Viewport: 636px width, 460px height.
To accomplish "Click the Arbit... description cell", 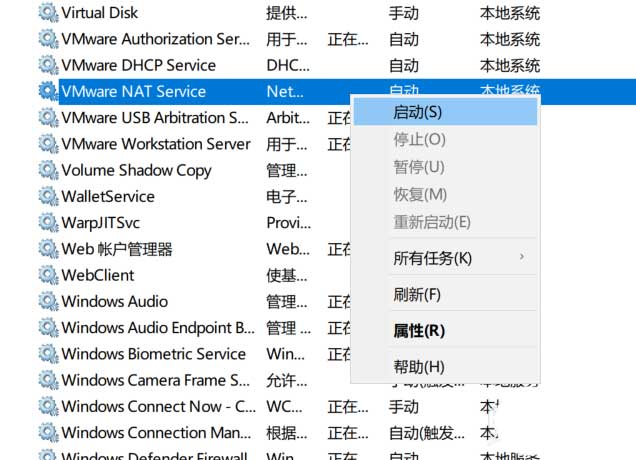I will tap(288, 118).
